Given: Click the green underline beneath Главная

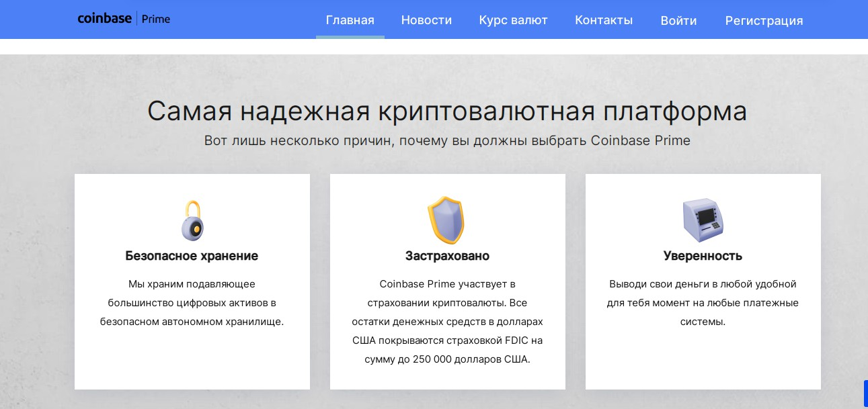Looking at the screenshot, I should [350, 38].
